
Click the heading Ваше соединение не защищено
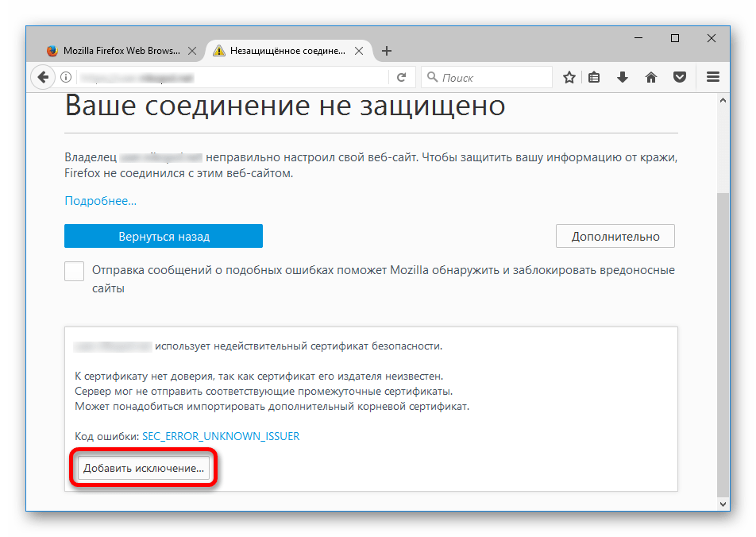coord(285,106)
